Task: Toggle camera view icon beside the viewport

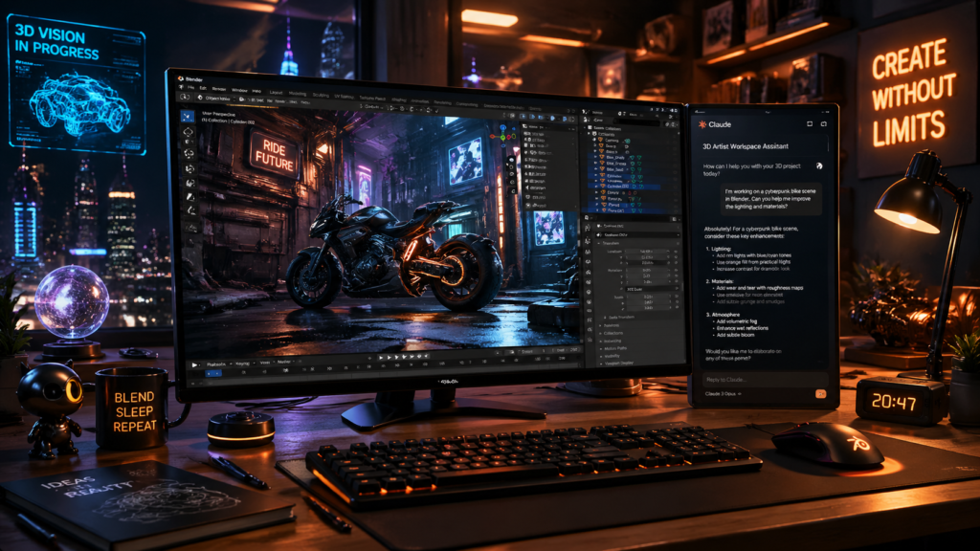Action: pos(511,174)
